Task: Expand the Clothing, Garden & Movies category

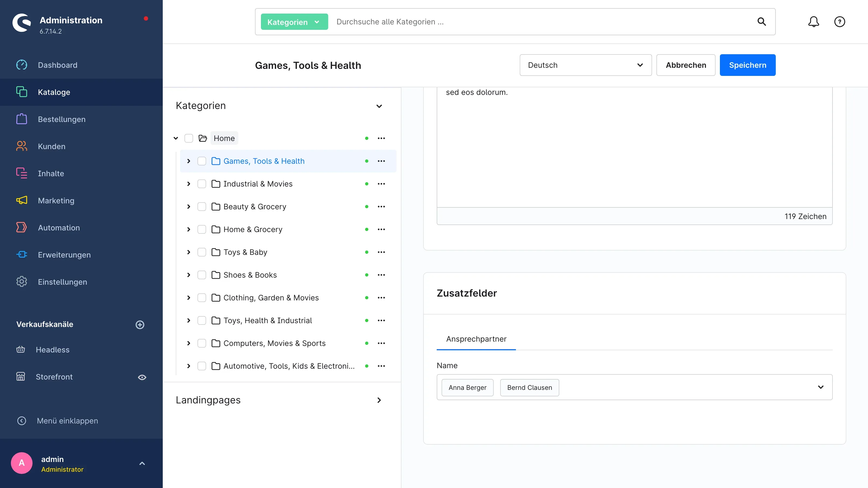Action: pos(189,298)
